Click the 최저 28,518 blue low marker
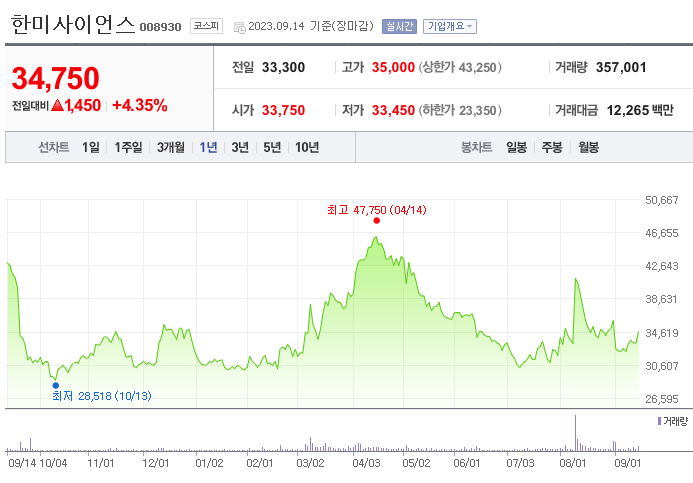The image size is (693, 483). (x=56, y=385)
